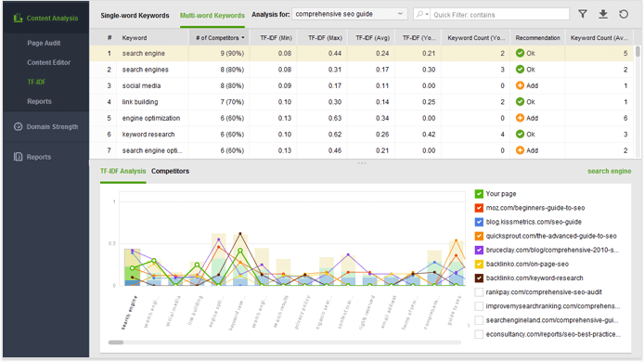This screenshot has height=362, width=644.
Task: Toggle moz.com/beginners-guide-to-seo checkbox
Action: tap(479, 208)
